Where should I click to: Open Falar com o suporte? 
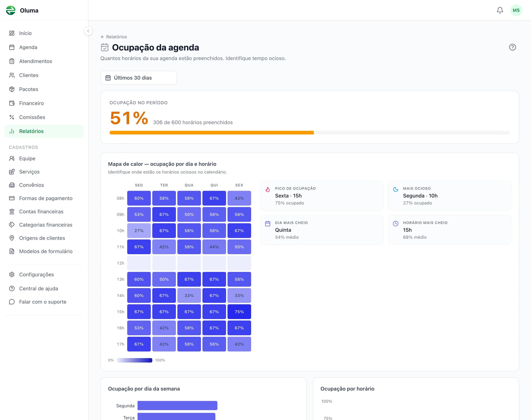44,302
